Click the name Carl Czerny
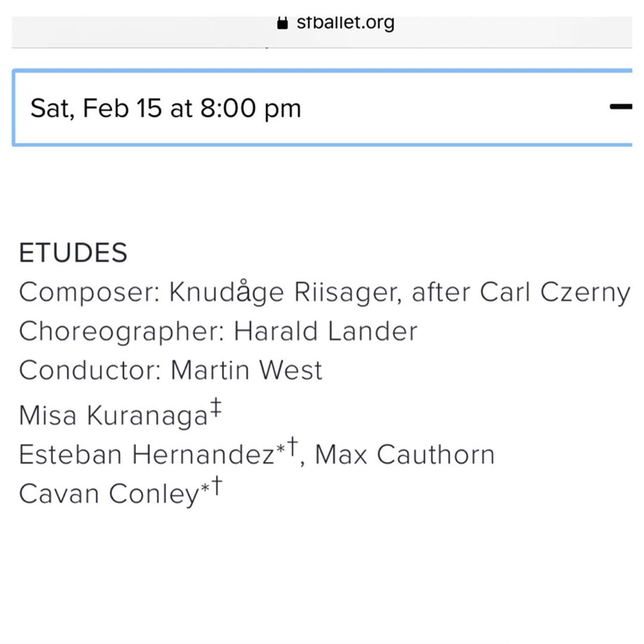Viewport: 644px width, 644px height. click(x=555, y=293)
